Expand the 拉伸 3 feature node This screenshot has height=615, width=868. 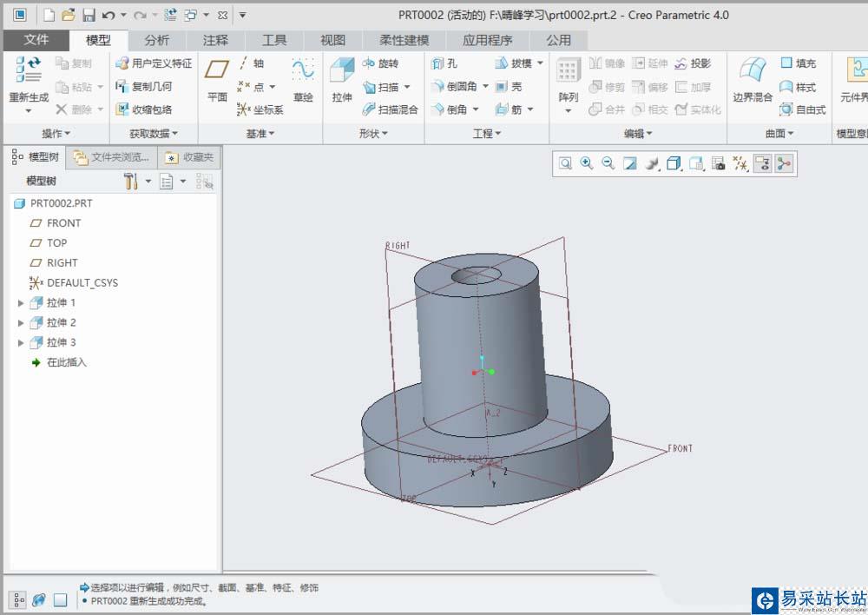[x=21, y=343]
